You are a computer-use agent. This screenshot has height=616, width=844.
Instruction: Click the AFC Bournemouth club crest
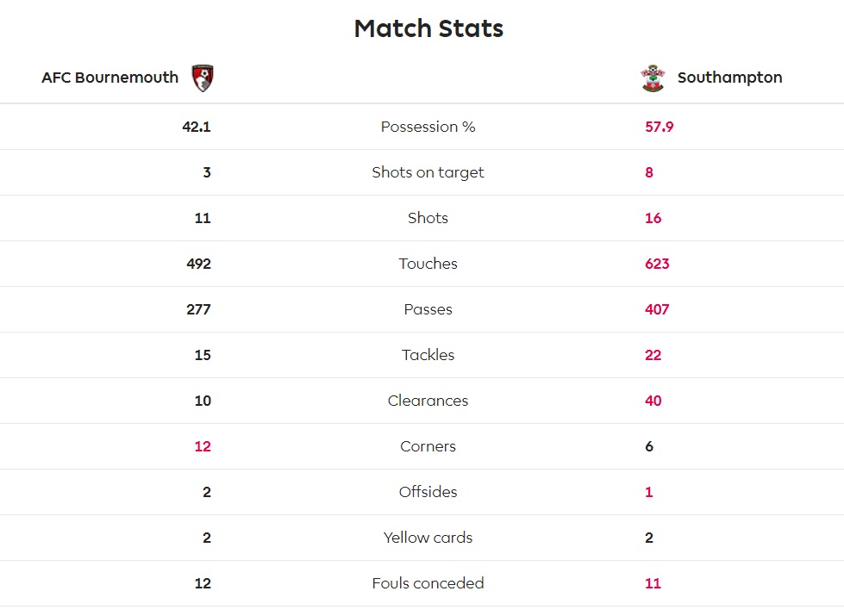[203, 78]
